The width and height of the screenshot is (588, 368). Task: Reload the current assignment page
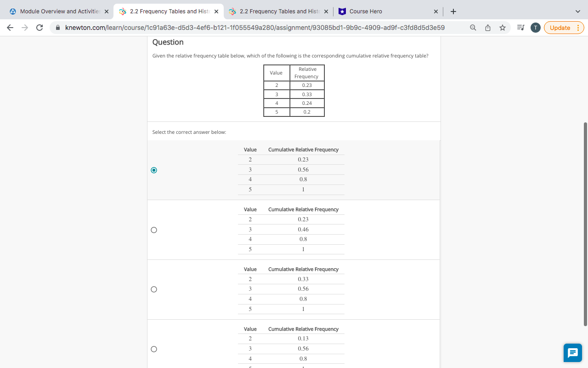[x=40, y=28]
